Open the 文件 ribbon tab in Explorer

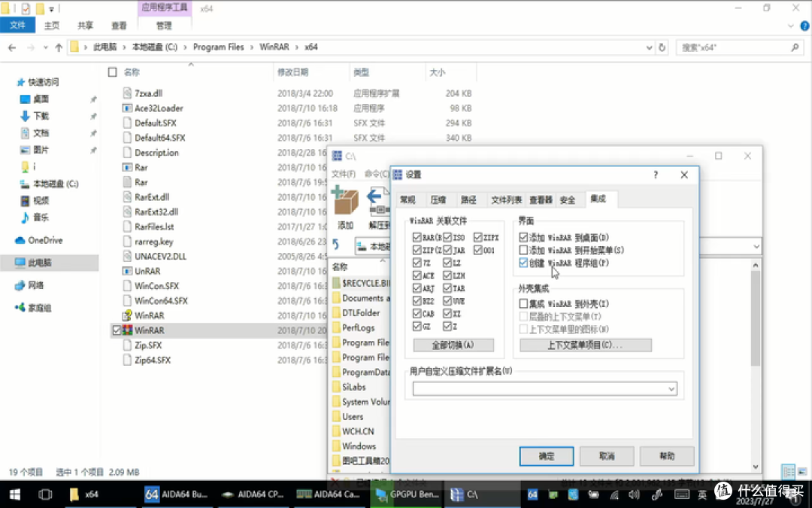17,25
